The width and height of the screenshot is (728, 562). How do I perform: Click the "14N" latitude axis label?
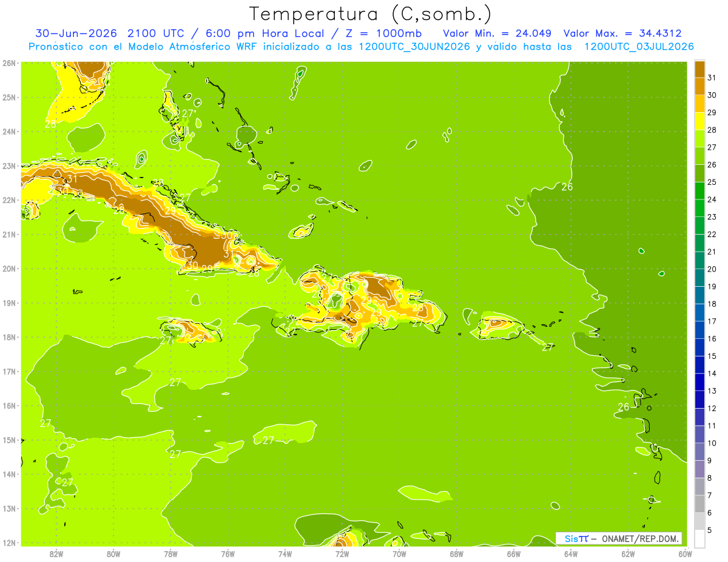point(9,474)
